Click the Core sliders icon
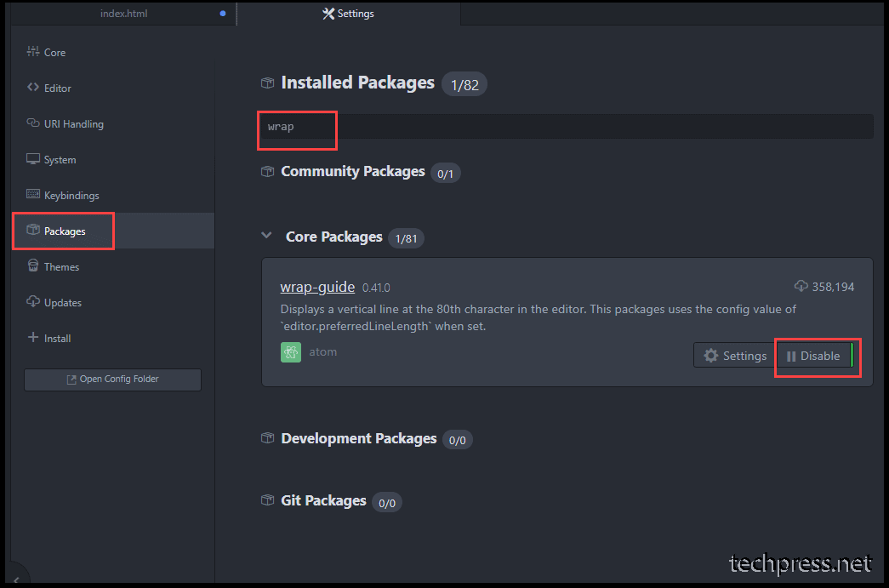Image resolution: width=889 pixels, height=588 pixels. pyautogui.click(x=33, y=52)
